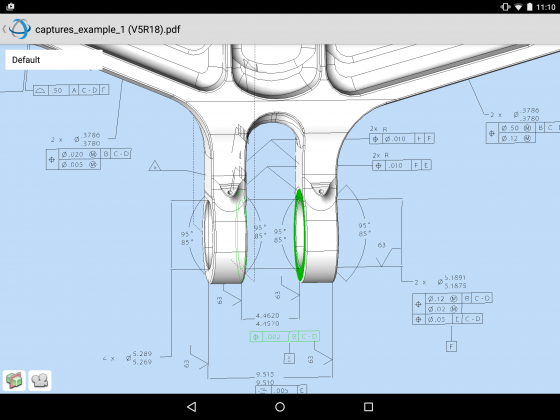Select the Ø.020 position tolerance frame

pyautogui.click(x=89, y=159)
